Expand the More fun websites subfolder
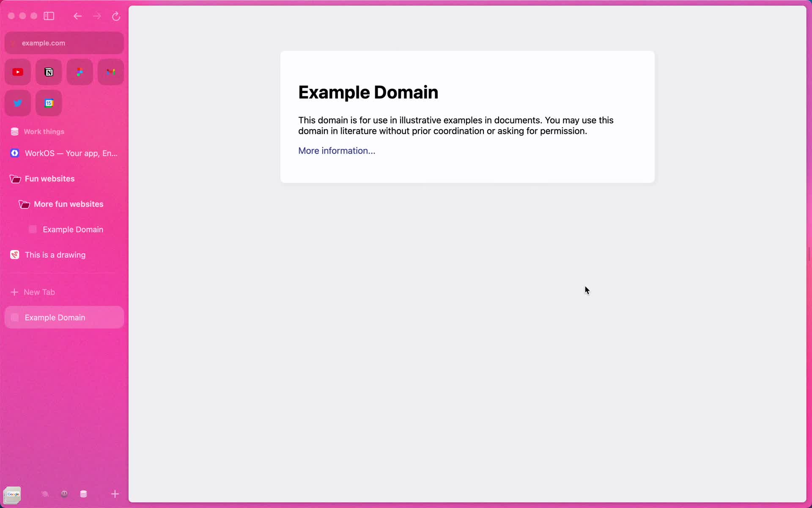The image size is (812, 508). (x=69, y=204)
